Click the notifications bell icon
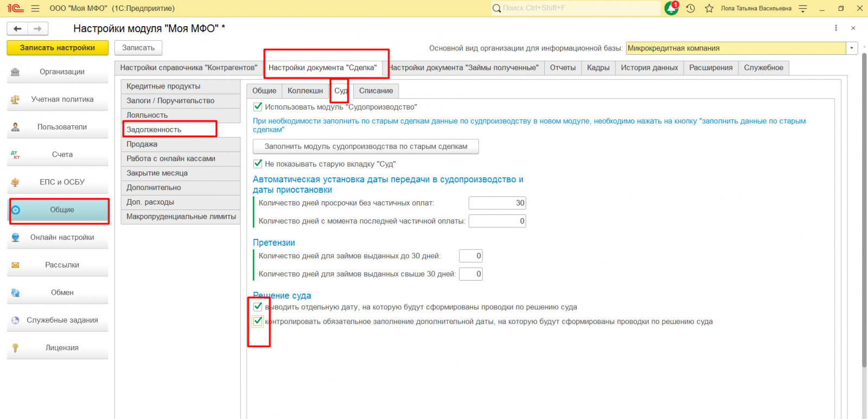The height and width of the screenshot is (419, 868). [672, 8]
